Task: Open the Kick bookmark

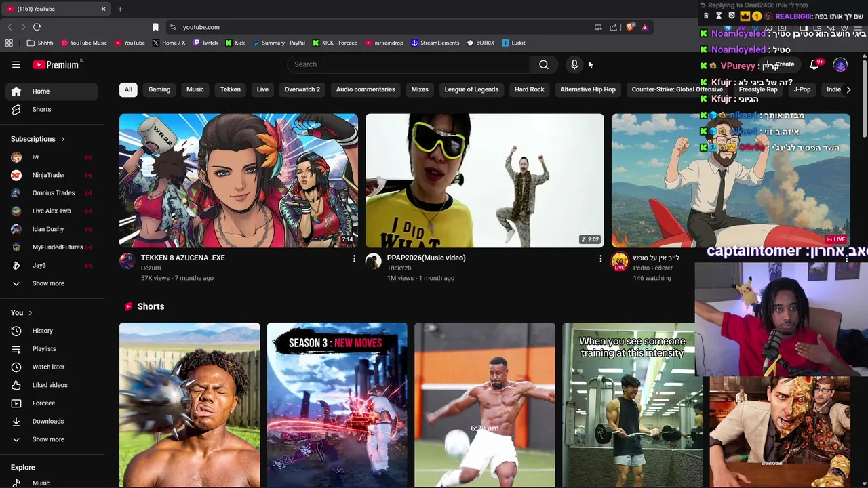Action: pos(235,43)
